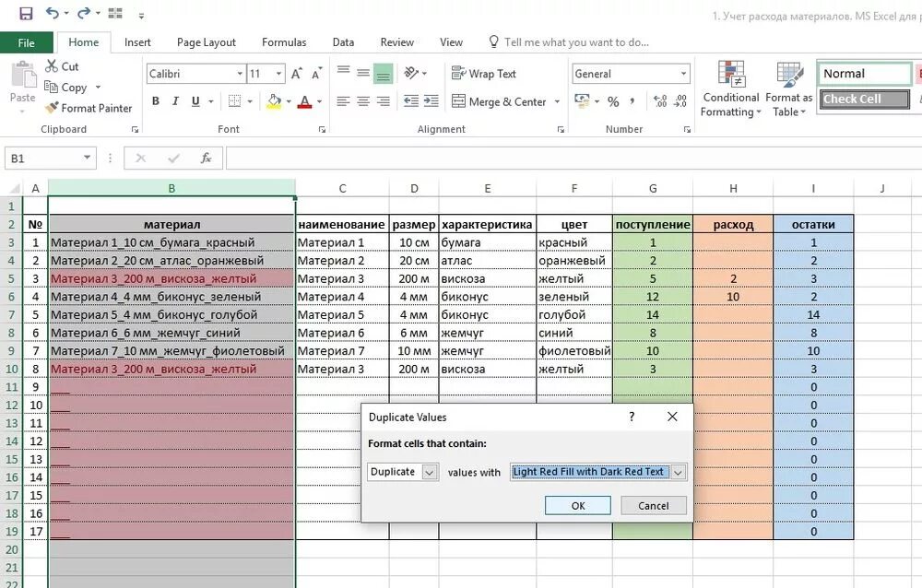Toggle Merge & Center
Image resolution: width=922 pixels, height=588 pixels.
(499, 101)
